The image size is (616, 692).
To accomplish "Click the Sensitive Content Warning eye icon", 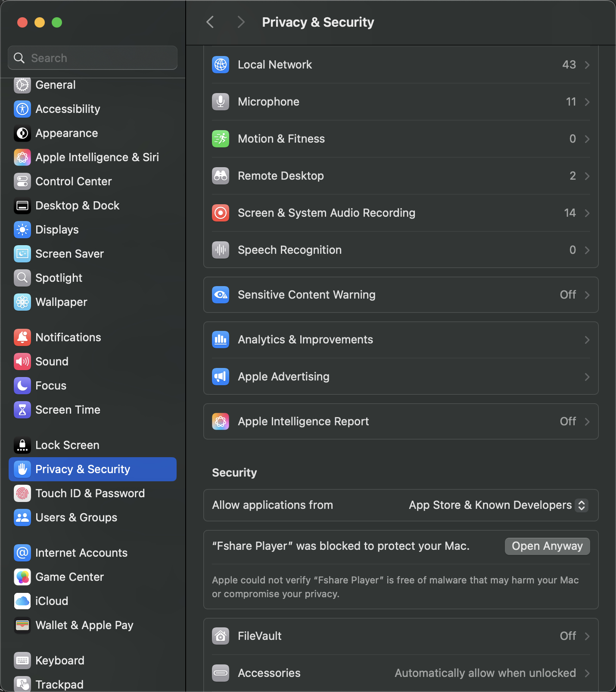I will (x=221, y=295).
